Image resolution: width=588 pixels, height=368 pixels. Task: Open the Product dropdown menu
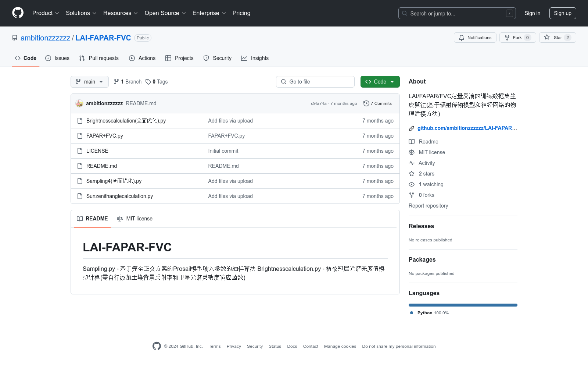click(x=46, y=13)
